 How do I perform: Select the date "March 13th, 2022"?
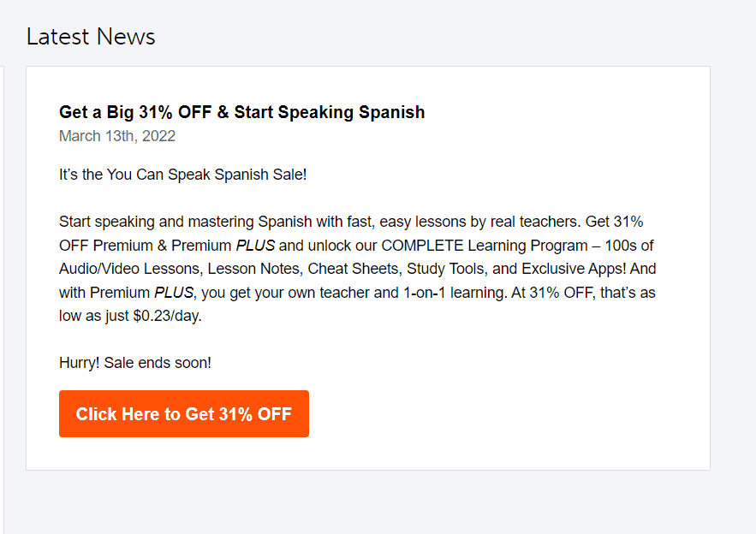click(x=116, y=136)
